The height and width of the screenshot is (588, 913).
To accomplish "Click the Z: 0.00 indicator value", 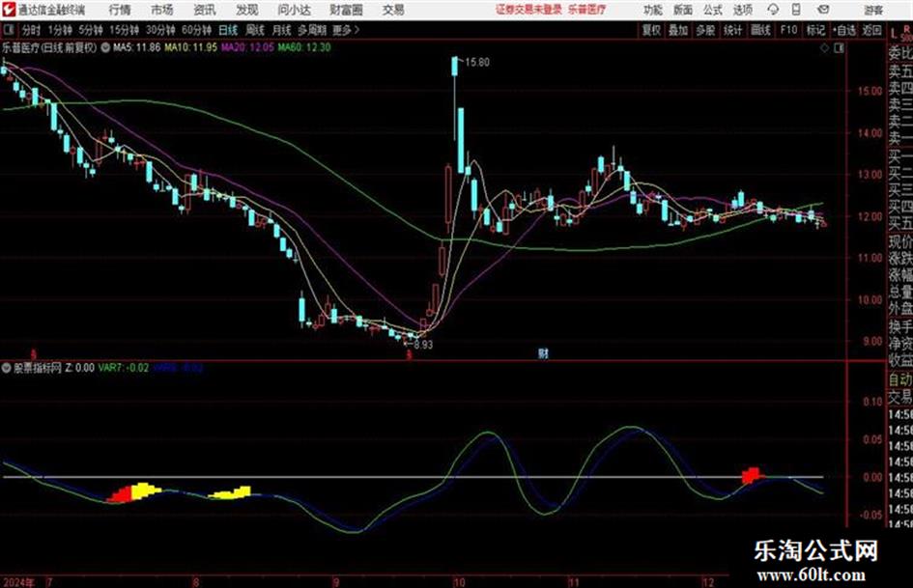I will tap(80, 367).
